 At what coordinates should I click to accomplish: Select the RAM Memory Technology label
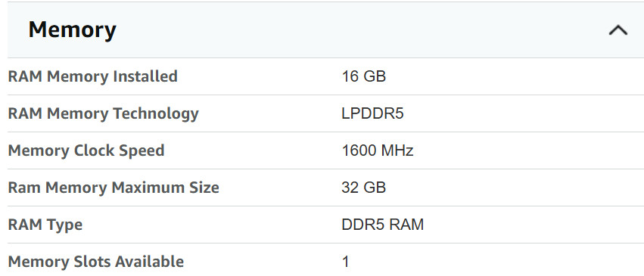coord(103,113)
